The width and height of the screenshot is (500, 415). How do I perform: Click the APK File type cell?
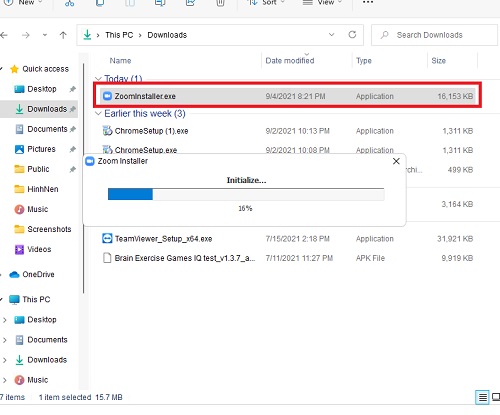pos(370,258)
